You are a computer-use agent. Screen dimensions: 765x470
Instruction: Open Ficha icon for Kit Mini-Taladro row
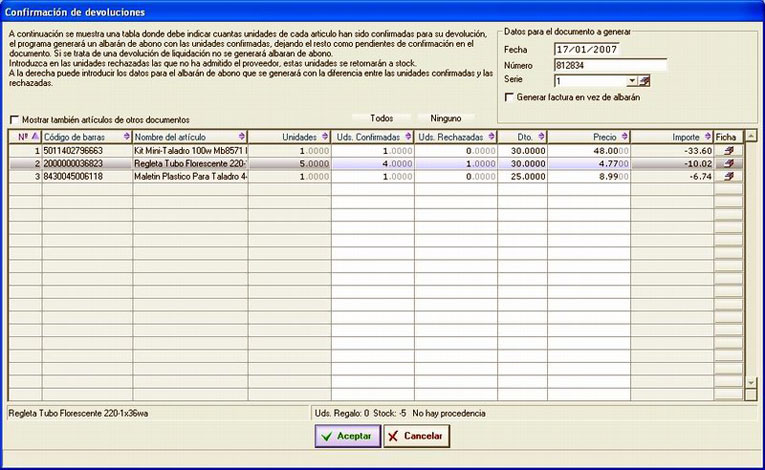point(729,151)
